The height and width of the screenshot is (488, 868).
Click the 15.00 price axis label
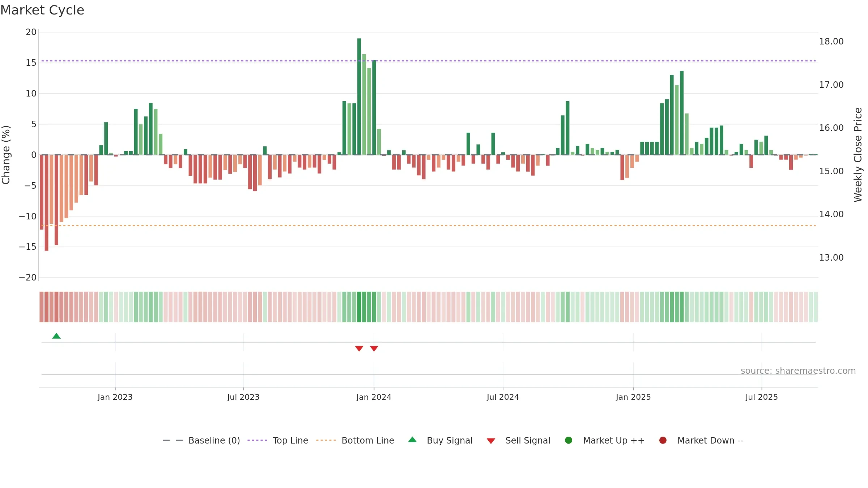click(831, 171)
